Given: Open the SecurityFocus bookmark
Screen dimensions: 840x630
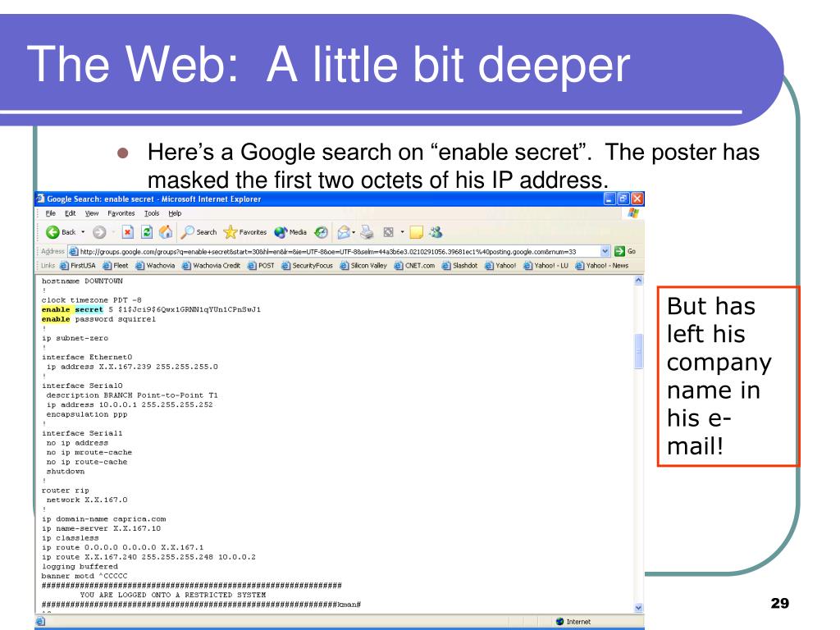Looking at the screenshot, I should pyautogui.click(x=308, y=266).
